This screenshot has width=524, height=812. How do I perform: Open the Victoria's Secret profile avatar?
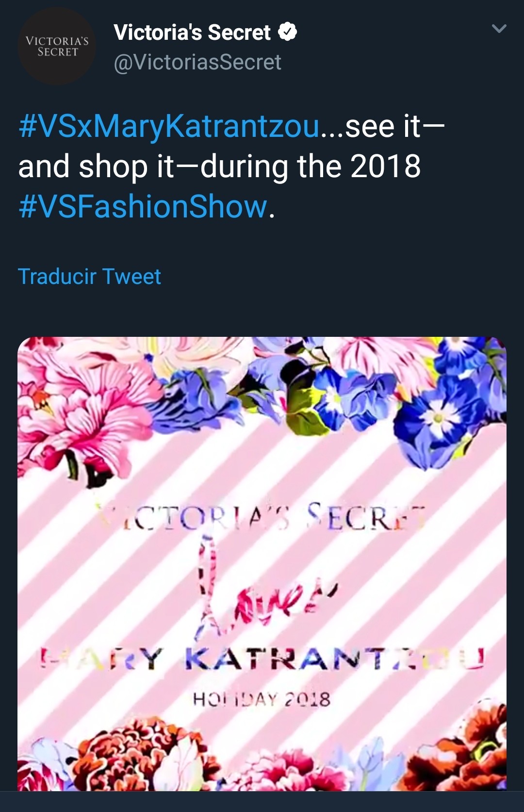coord(57,47)
